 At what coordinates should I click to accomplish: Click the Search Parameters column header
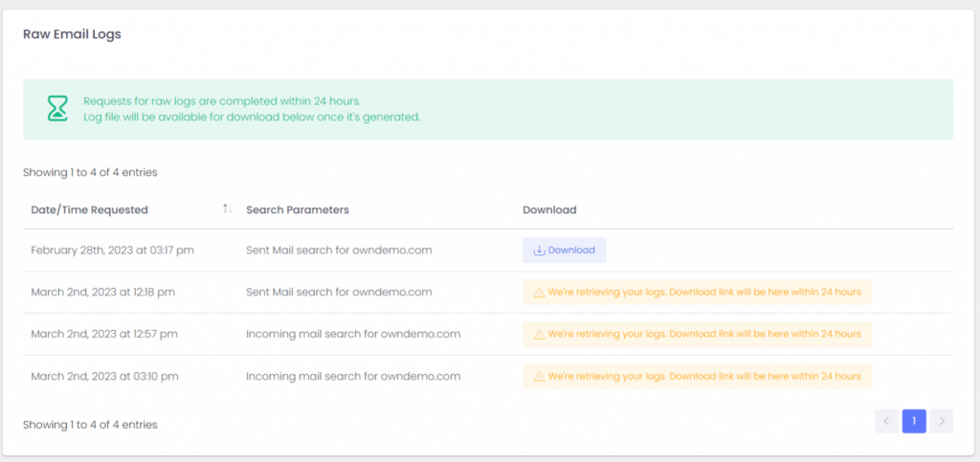tap(298, 209)
